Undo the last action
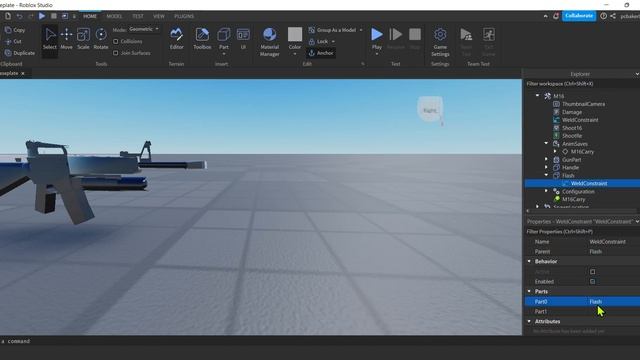This screenshot has height=360, width=640. pyautogui.click(x=19, y=16)
